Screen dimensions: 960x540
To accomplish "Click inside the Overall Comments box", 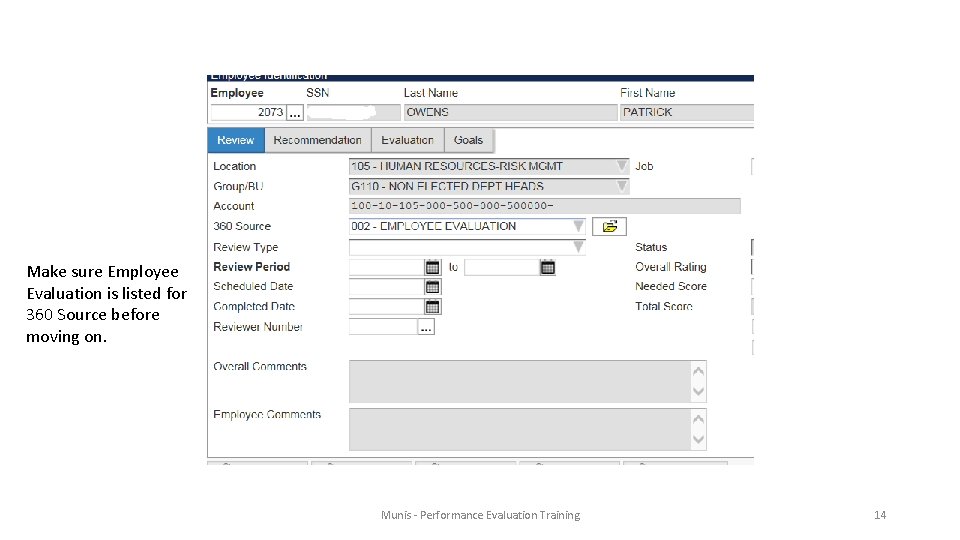I will 520,381.
